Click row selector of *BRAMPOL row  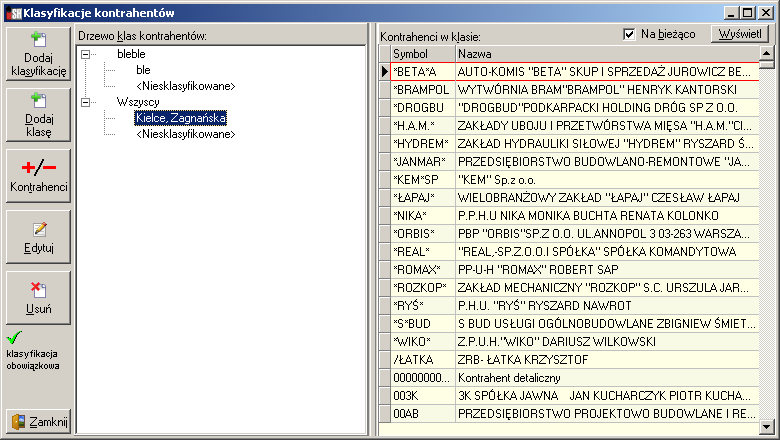tap(385, 89)
